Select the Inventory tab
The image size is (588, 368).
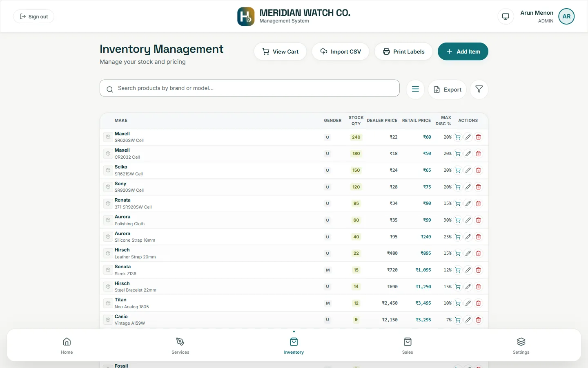[x=294, y=346]
